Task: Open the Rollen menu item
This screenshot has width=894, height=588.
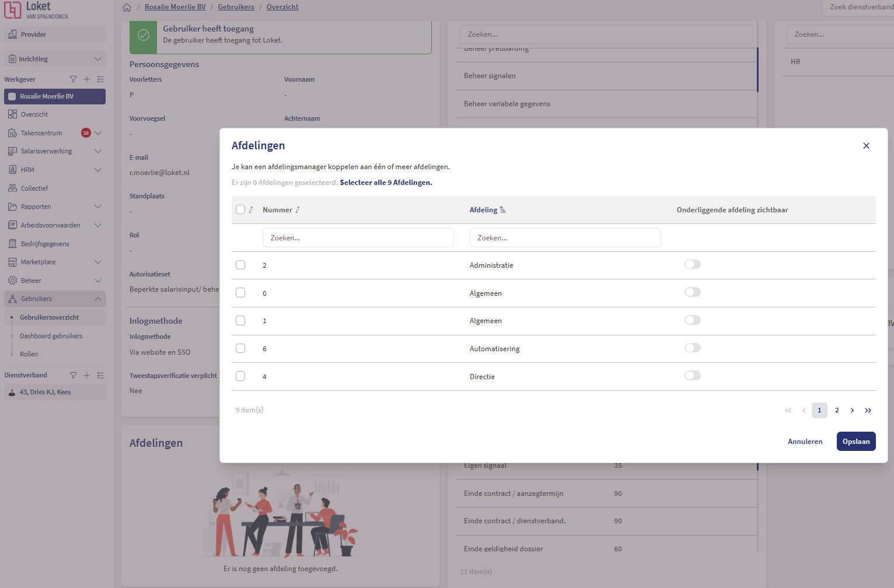Action: (29, 354)
